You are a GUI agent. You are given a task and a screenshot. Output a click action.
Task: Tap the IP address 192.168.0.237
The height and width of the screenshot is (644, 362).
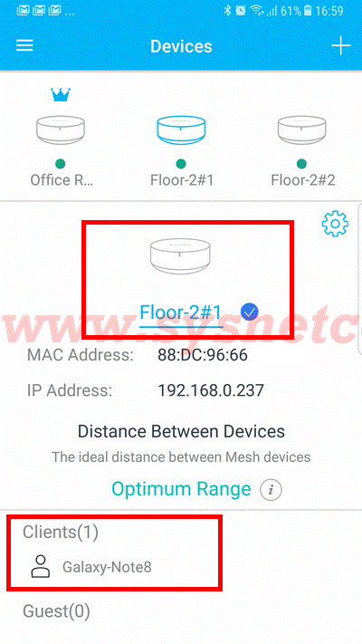coord(211,390)
